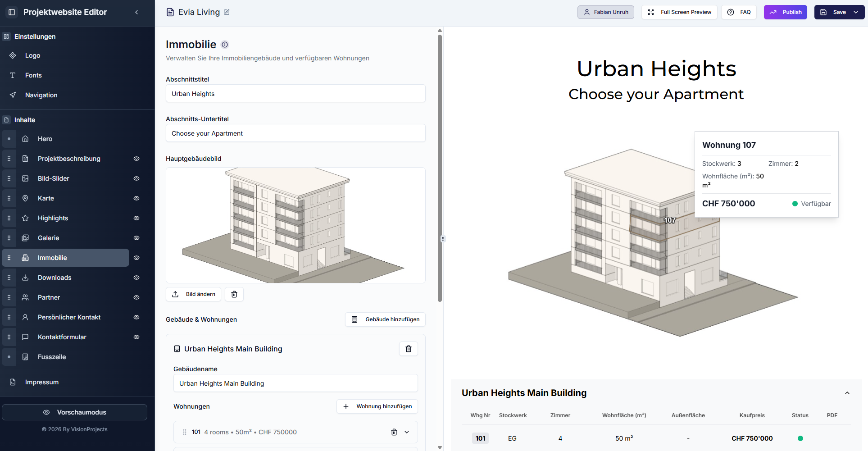The image size is (868, 451).
Task: Toggle the sidebar panel icon at top left
Action: coord(12,12)
